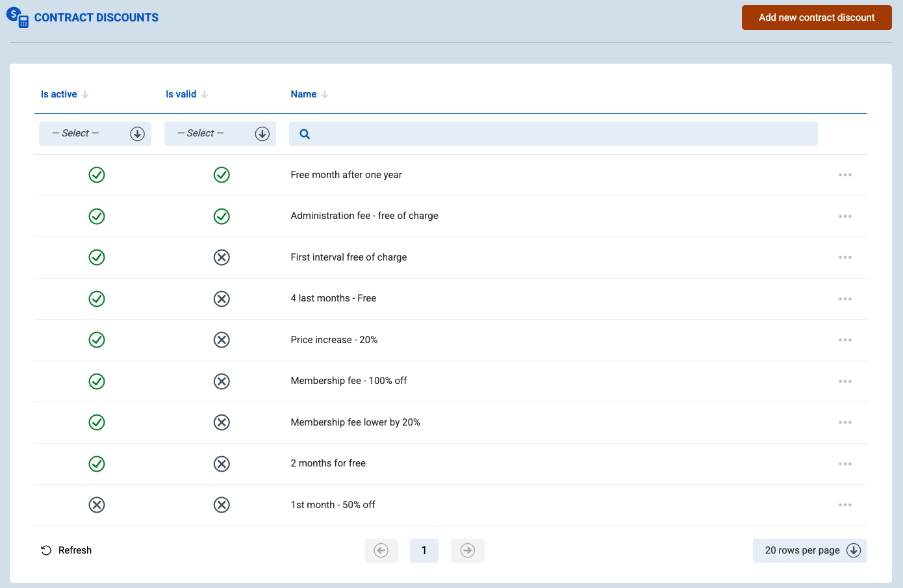Open actions menu for Price increase - 20%
The height and width of the screenshot is (588, 903).
coord(845,340)
